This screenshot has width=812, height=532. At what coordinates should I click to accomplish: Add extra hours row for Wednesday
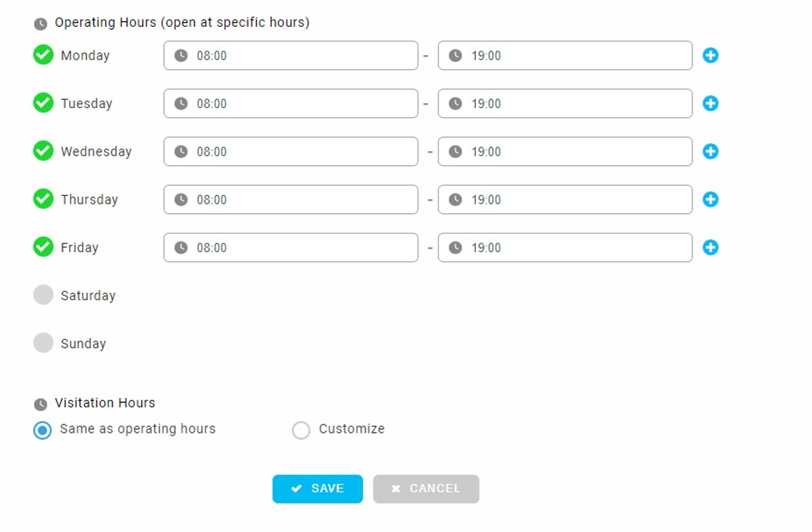[x=710, y=151]
